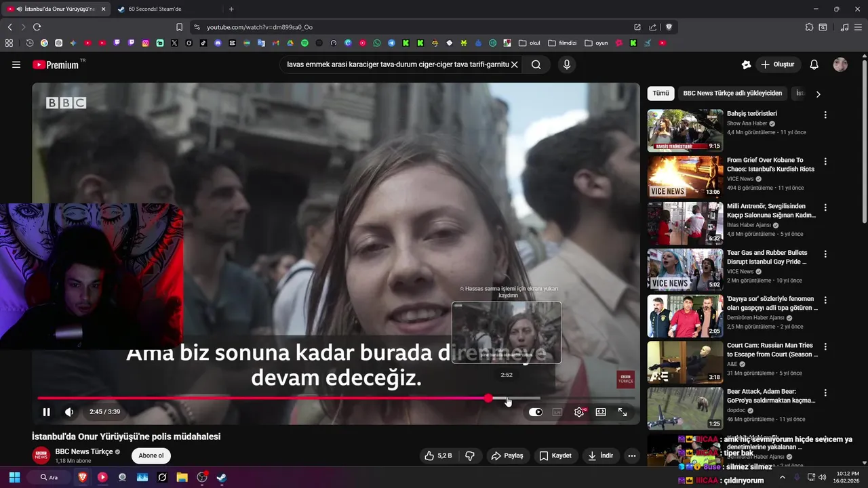
Task: Toggle subtitles with the captions button
Action: tap(557, 412)
